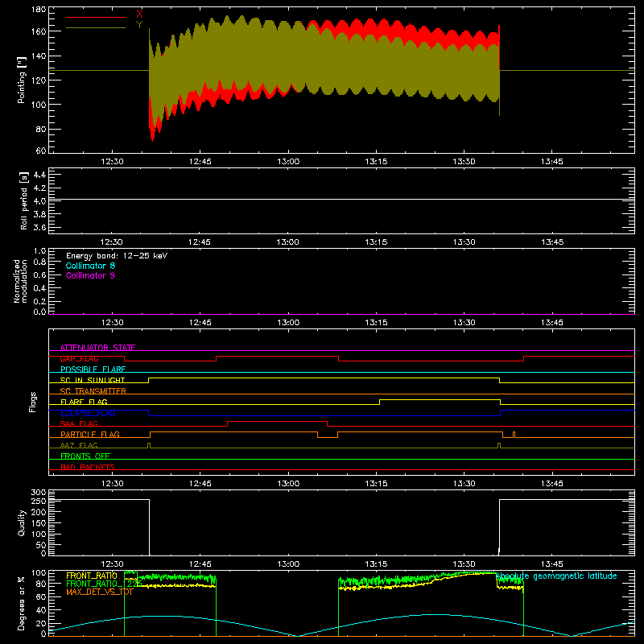Click the olive Y legend label
The image size is (644, 644).
(x=139, y=25)
